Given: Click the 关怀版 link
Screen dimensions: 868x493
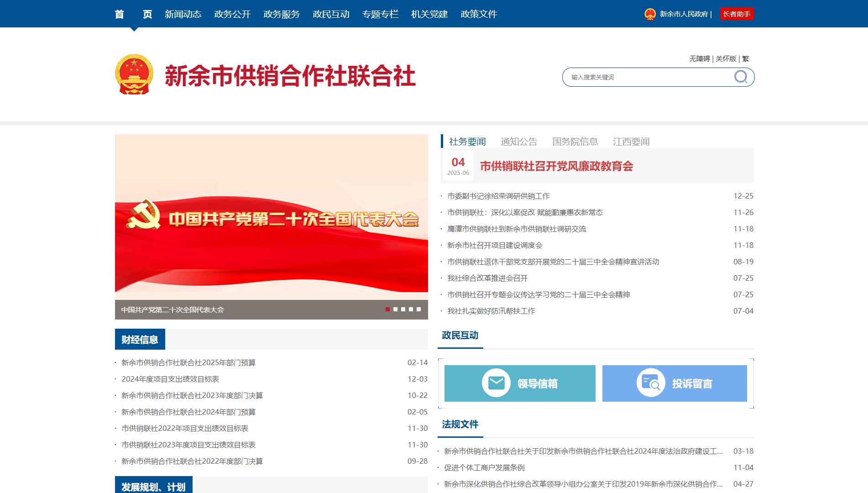Looking at the screenshot, I should (726, 59).
